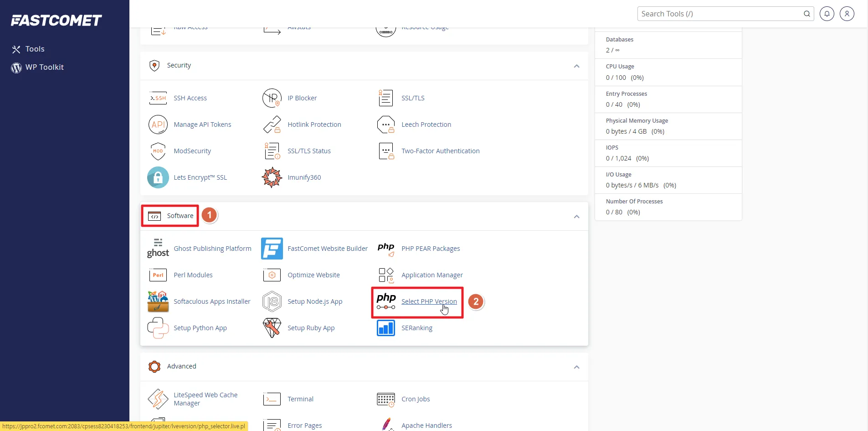Open PHP PEAR Packages icon

tap(386, 249)
